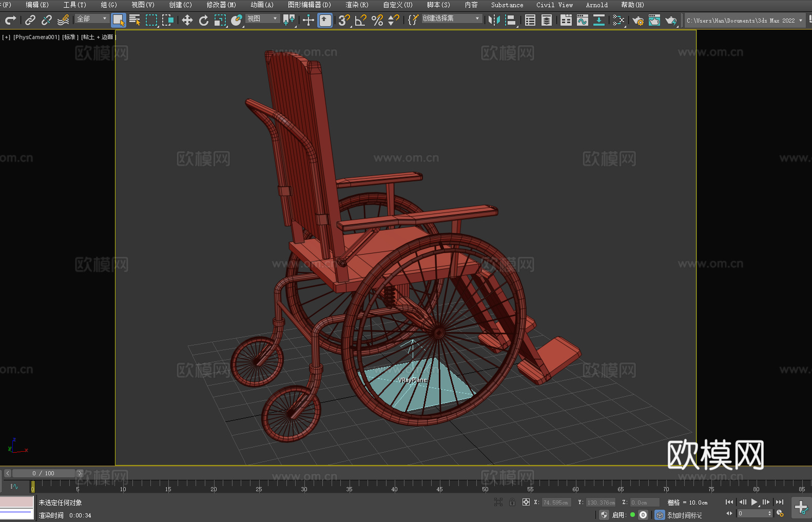Toggle the Ribbon display icon
812x522 pixels.
point(566,20)
